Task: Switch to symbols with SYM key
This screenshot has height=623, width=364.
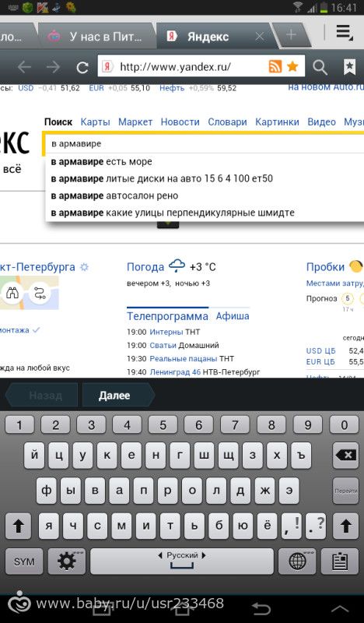Action: pos(24,561)
